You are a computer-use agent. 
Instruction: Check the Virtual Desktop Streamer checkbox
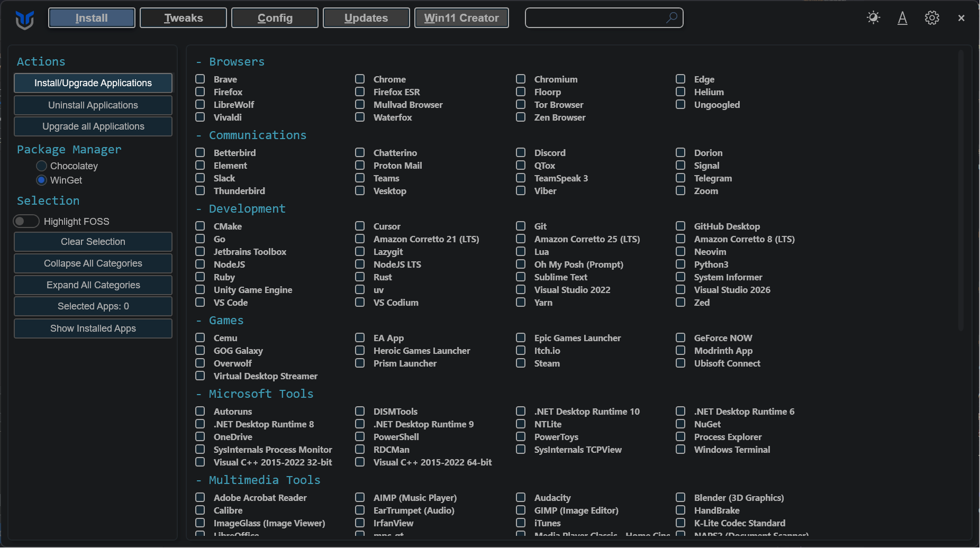point(200,376)
